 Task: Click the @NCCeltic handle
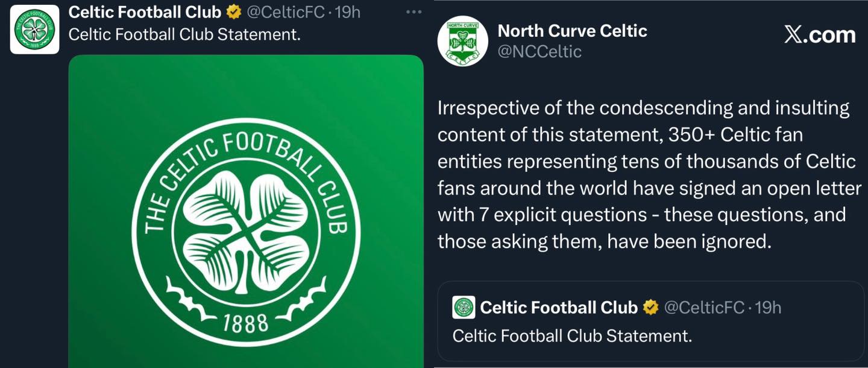point(539,52)
